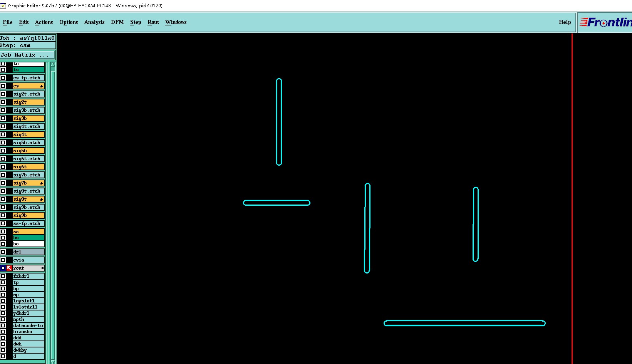The image size is (632, 364).
Task: Select the ddd layer name
Action: click(28, 338)
